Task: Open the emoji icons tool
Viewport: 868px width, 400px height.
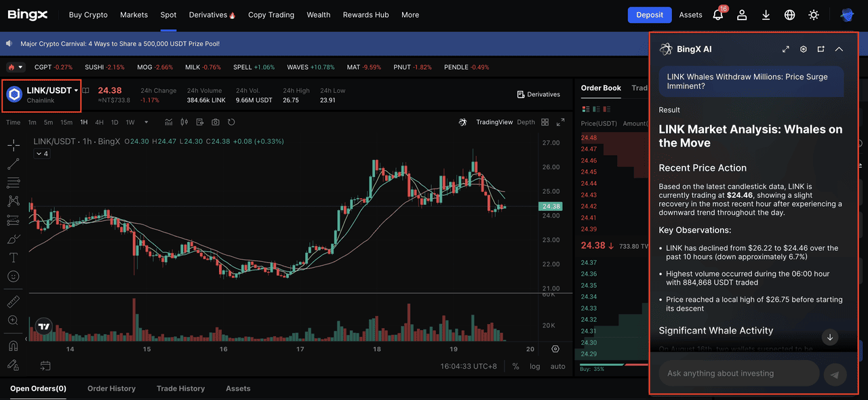Action: pos(13,277)
